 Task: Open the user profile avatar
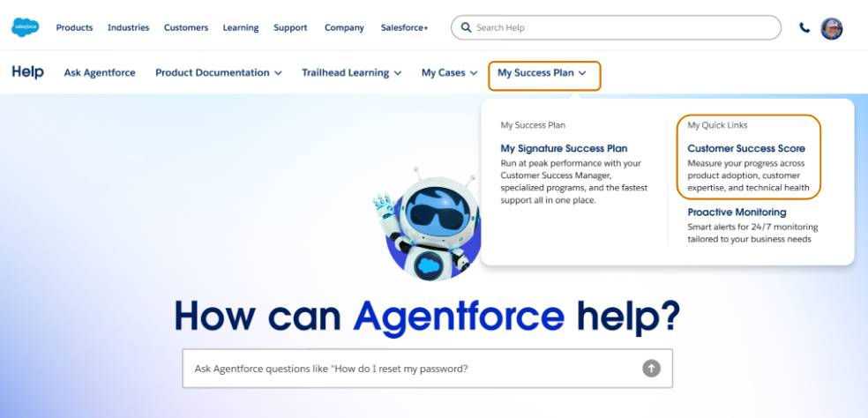[832, 28]
